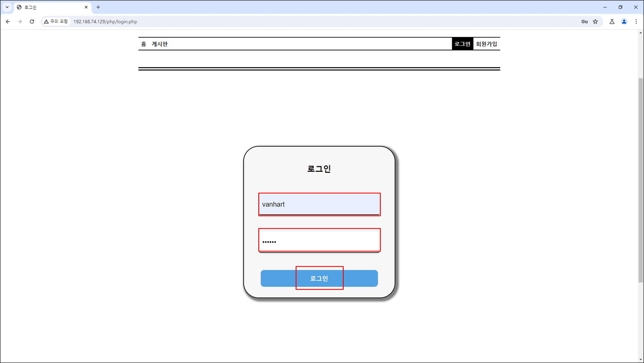The image size is (644, 363).
Task: Reload the login.php page
Action: point(32,21)
